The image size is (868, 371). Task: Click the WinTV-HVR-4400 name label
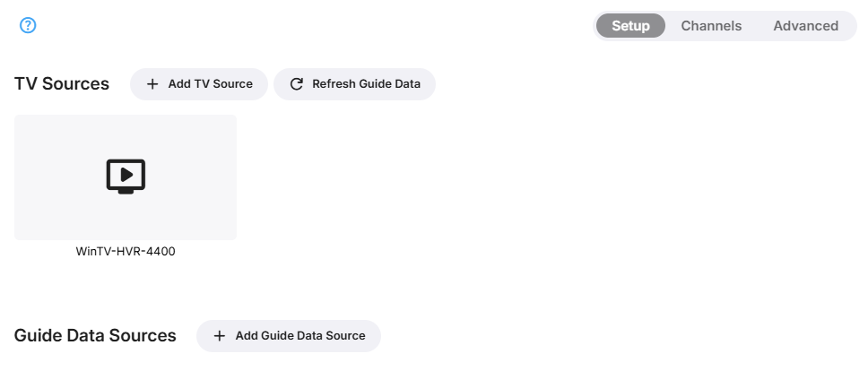click(126, 252)
